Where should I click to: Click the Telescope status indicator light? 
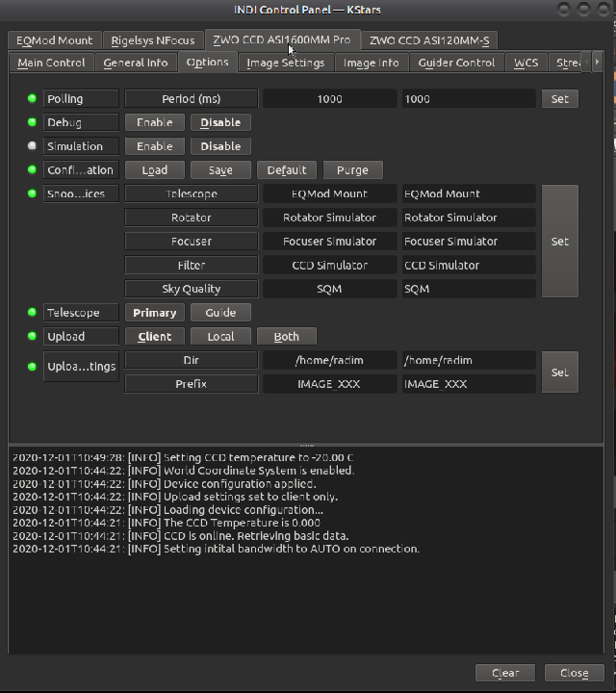32,313
